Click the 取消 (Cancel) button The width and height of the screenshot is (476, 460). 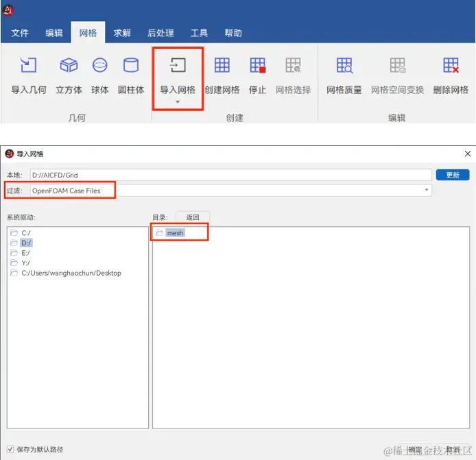pyautogui.click(x=453, y=450)
